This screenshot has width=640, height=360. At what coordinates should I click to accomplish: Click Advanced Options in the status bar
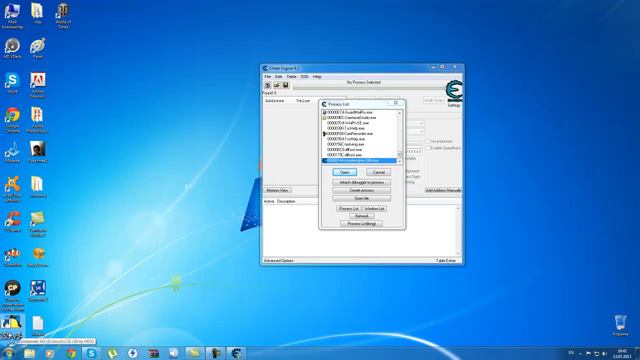pyautogui.click(x=279, y=260)
